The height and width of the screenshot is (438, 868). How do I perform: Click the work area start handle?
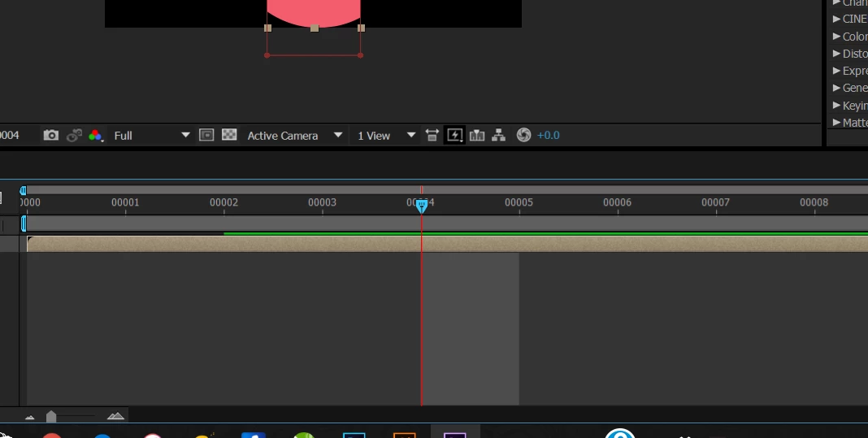pos(24,223)
